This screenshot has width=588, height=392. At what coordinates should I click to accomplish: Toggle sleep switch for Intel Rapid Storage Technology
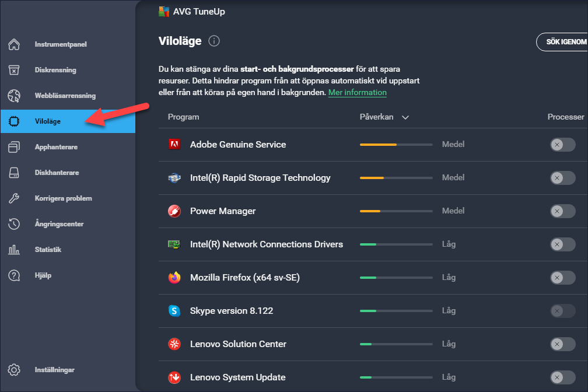coord(562,178)
